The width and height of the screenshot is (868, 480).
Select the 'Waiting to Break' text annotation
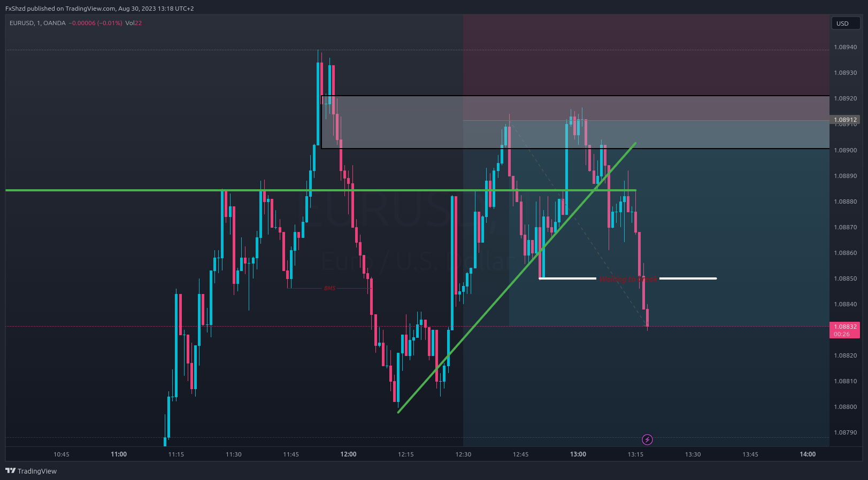628,279
